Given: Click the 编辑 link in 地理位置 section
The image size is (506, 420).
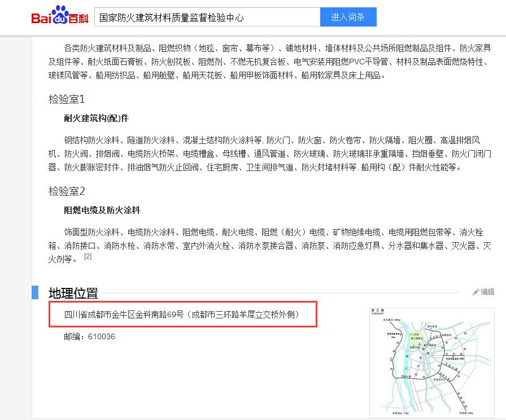Looking at the screenshot, I should coord(487,292).
